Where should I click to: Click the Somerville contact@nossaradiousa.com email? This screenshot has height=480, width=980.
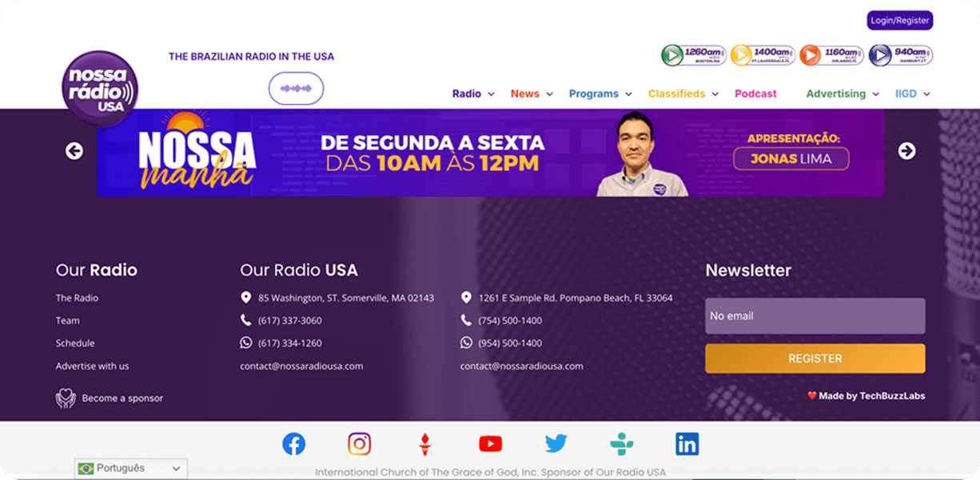coord(301,366)
